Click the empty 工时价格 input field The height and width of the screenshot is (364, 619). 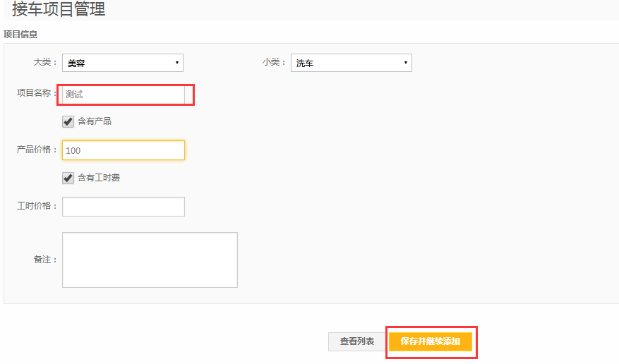124,207
